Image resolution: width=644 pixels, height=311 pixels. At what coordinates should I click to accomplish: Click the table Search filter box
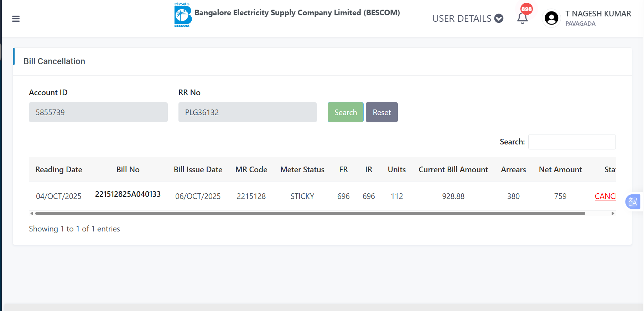pos(572,142)
